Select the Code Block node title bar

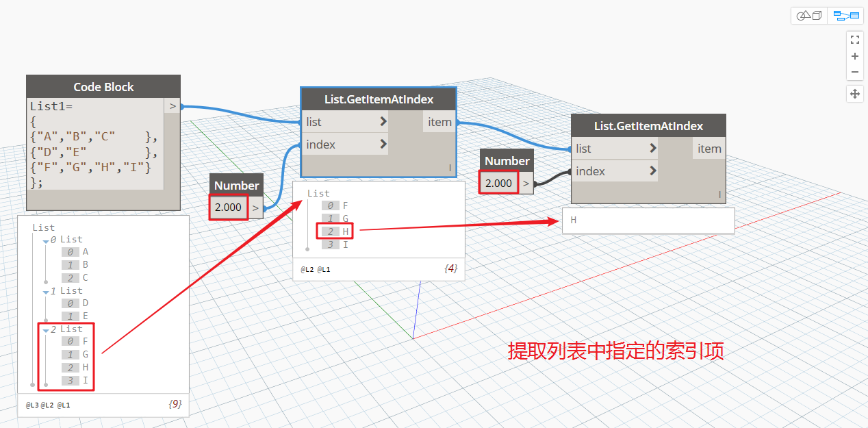pyautogui.click(x=103, y=87)
